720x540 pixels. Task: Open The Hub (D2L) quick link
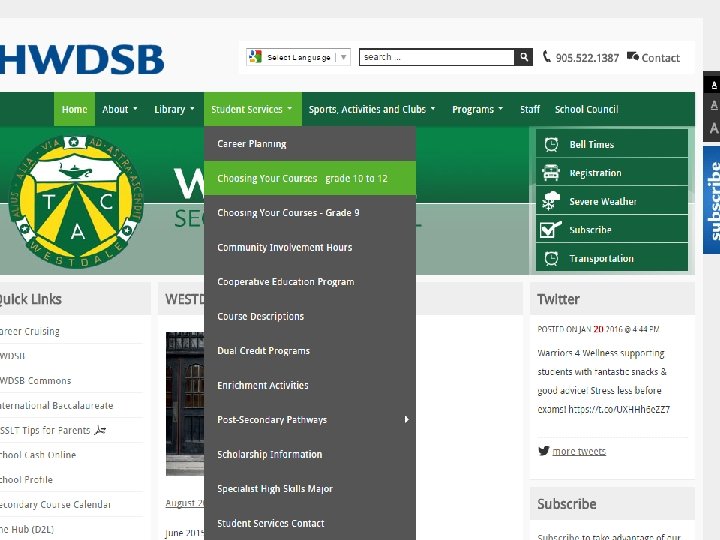(27, 529)
